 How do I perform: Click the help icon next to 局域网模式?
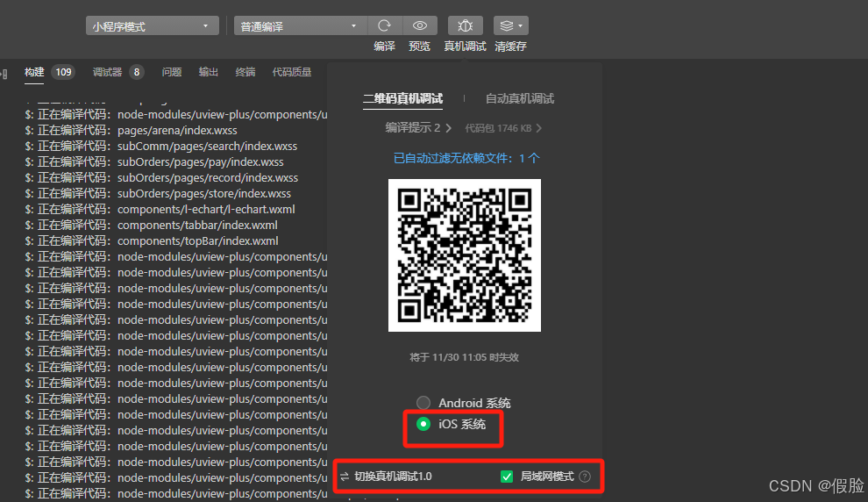(585, 477)
